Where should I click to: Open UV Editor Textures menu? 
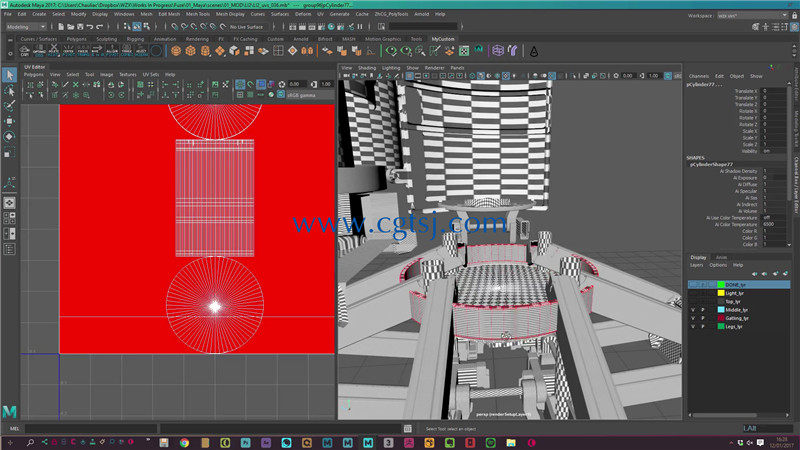click(128, 74)
